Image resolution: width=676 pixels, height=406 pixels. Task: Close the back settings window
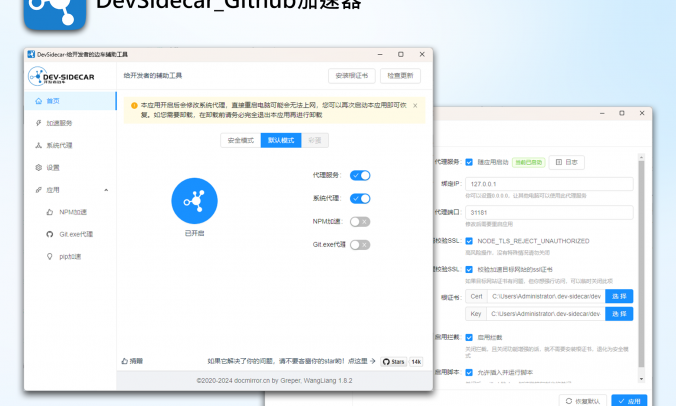pos(642,113)
